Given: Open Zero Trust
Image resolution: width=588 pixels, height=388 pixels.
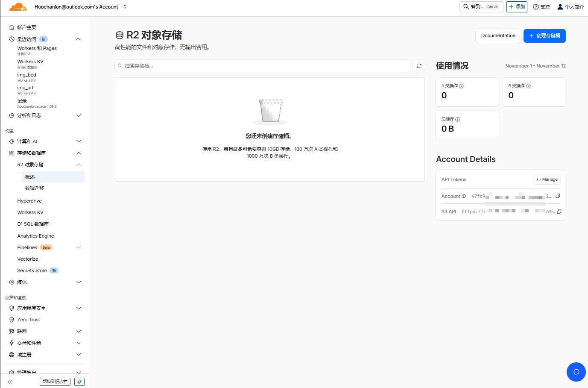Looking at the screenshot, I should click(x=29, y=320).
